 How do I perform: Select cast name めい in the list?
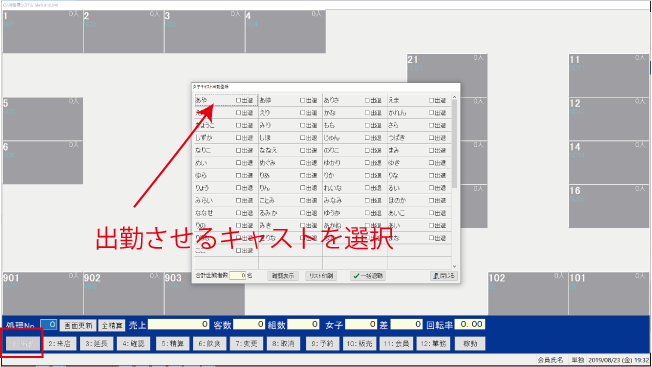(201, 163)
